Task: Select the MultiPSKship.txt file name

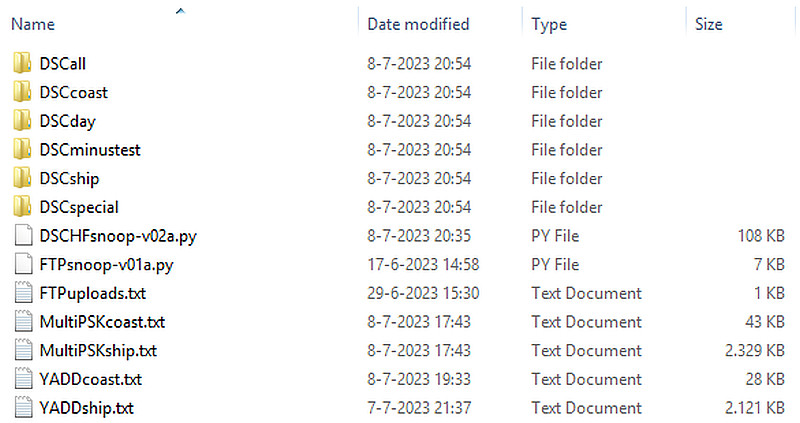Action: click(98, 351)
